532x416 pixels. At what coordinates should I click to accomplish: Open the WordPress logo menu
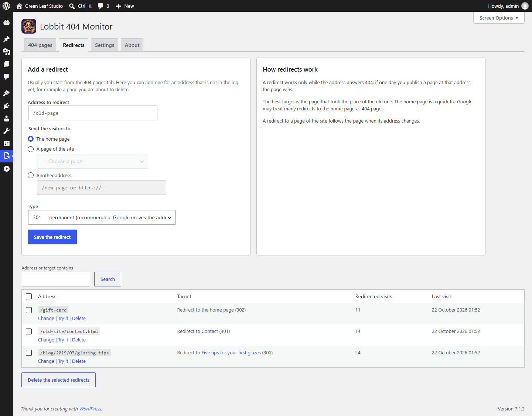tap(6, 6)
